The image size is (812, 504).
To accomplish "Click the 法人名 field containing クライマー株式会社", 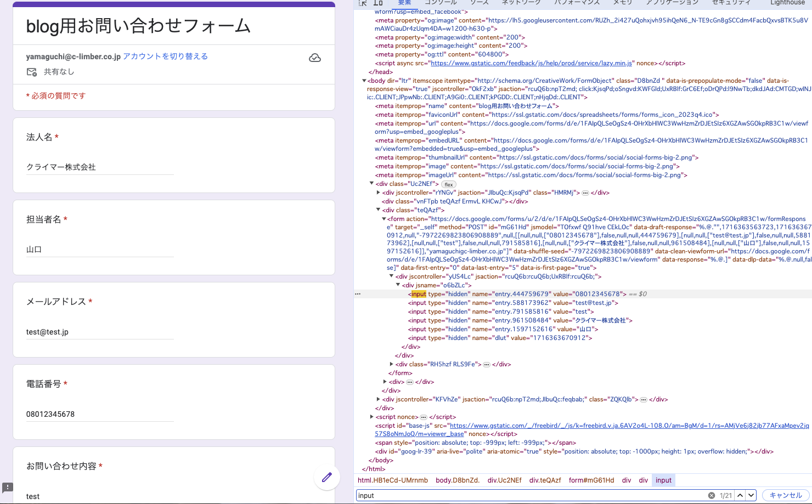I will tap(100, 167).
